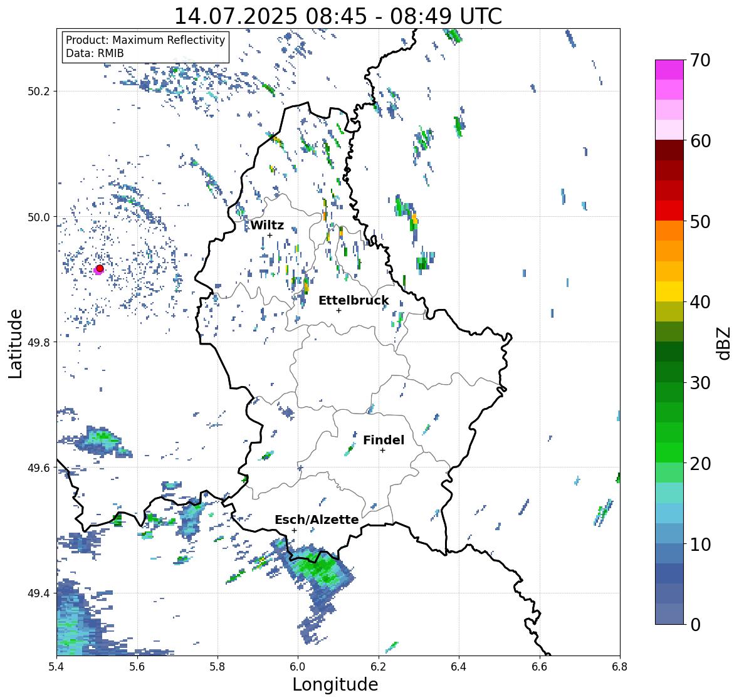Viewport: 739px width, 700px height.
Task: Click the 6.8 longitude tick label
Action: [620, 667]
